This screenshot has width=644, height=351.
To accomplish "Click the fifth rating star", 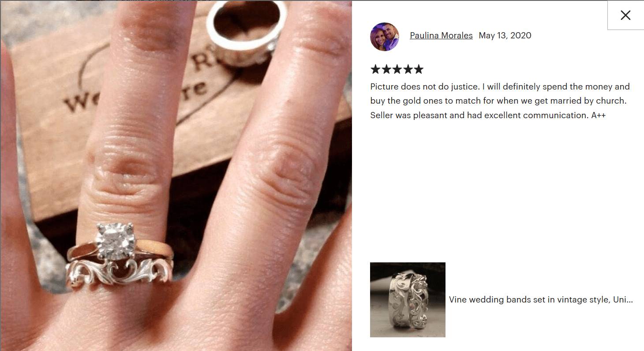I will pos(418,69).
